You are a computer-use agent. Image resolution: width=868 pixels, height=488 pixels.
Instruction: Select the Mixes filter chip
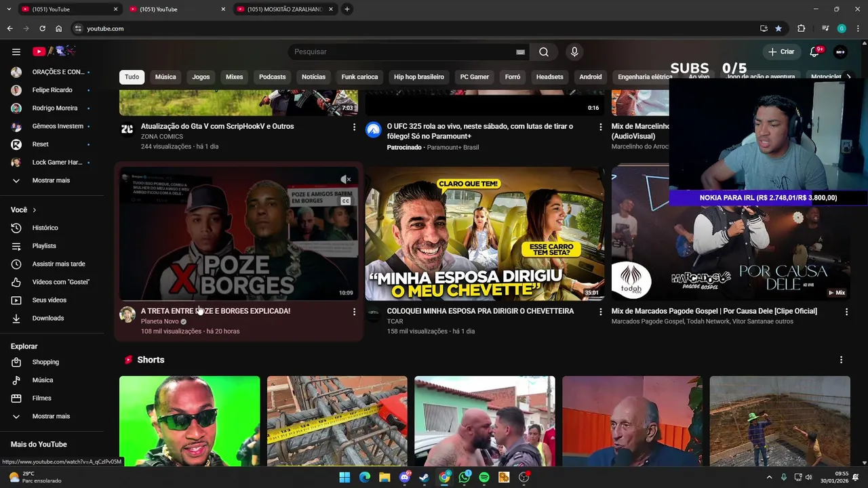[235, 77]
